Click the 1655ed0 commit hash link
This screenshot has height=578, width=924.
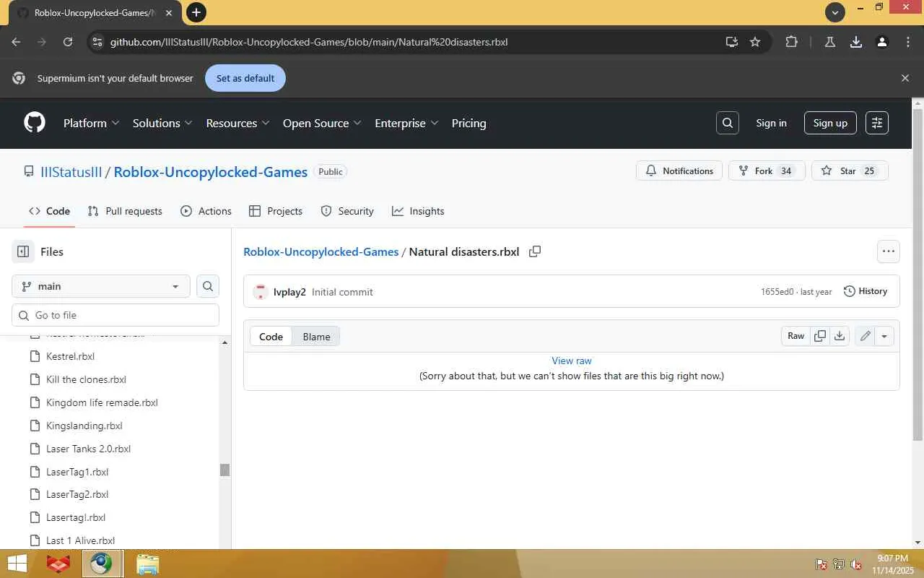pos(777,292)
